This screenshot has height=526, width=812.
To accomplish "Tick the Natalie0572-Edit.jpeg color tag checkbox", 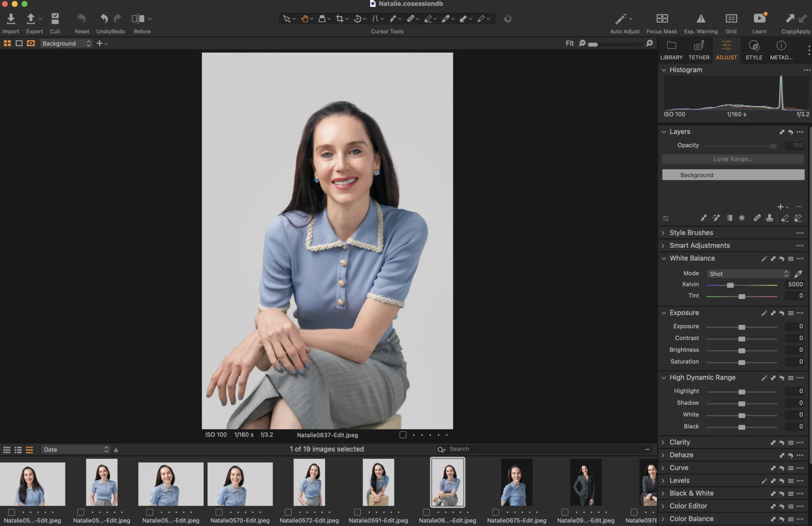I will [288, 512].
